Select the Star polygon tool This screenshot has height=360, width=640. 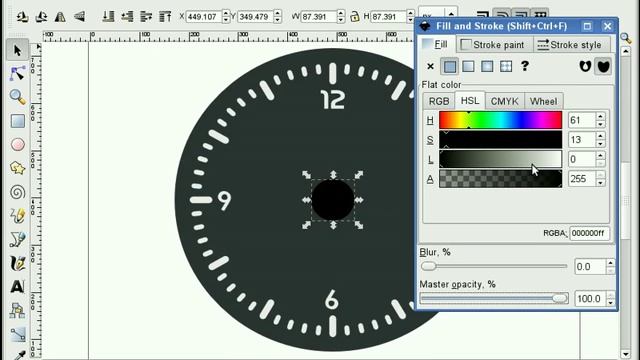coord(17,168)
